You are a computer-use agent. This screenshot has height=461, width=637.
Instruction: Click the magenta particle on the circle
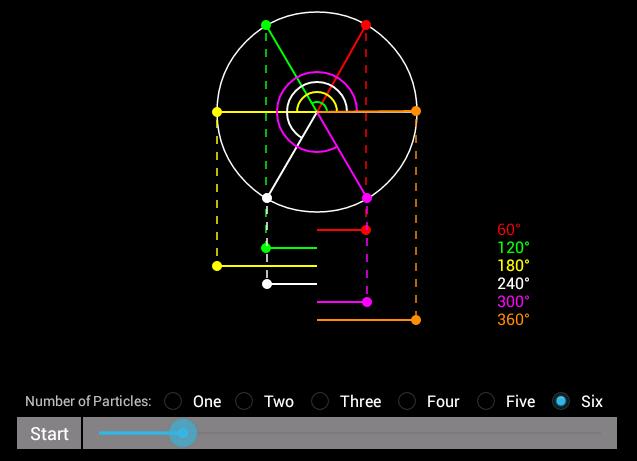(367, 198)
